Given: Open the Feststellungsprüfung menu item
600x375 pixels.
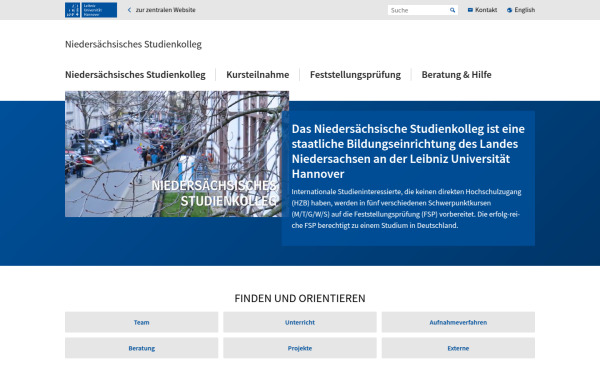Looking at the screenshot, I should pyautogui.click(x=355, y=75).
